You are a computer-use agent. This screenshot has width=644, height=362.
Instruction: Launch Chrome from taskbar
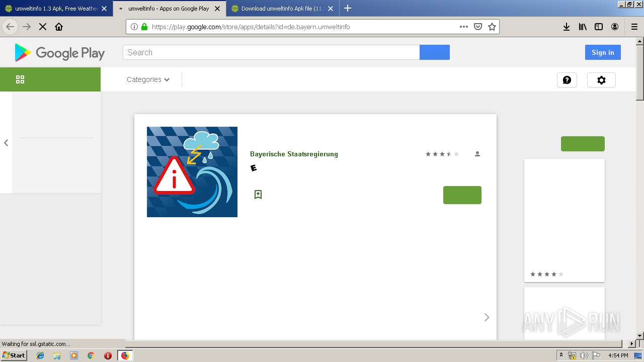coord(91,355)
